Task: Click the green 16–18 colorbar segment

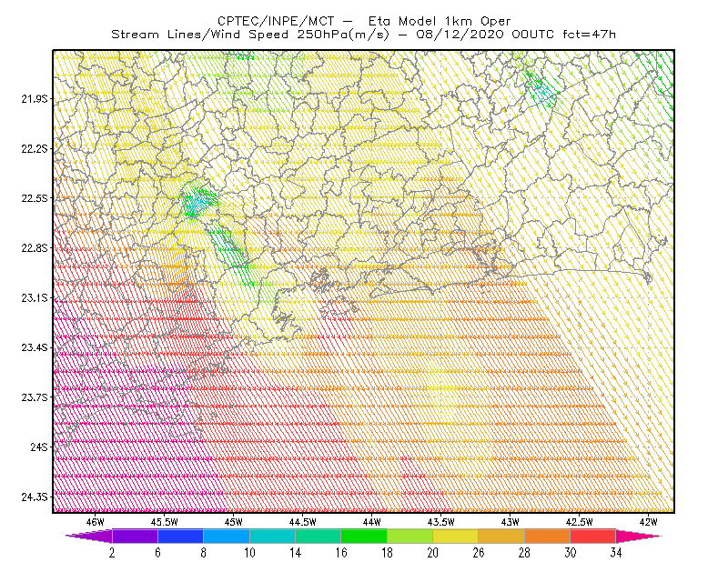Action: (x=364, y=536)
